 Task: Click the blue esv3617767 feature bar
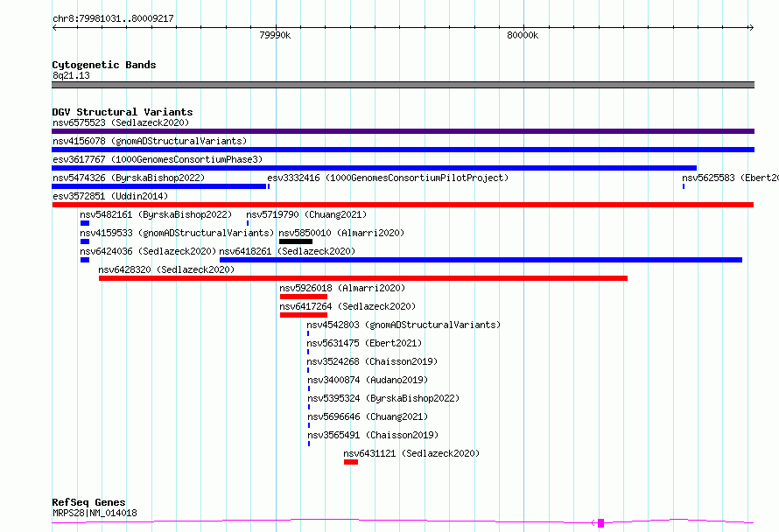coord(374,168)
